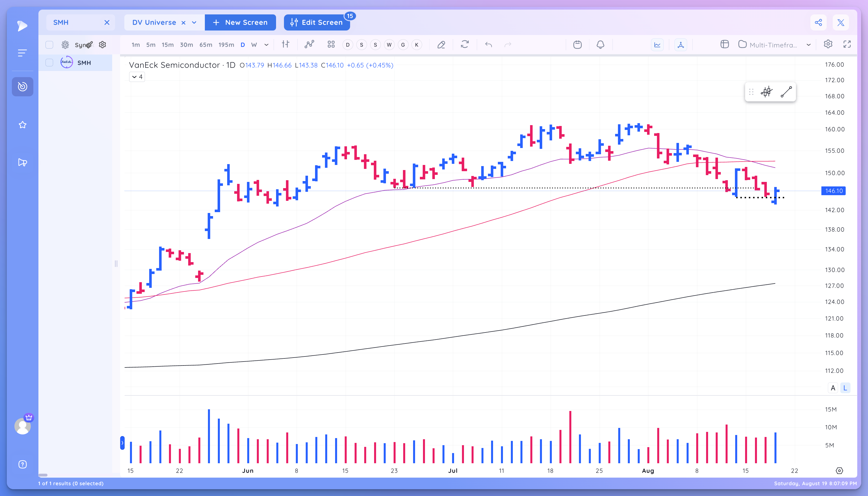
Task: Click the SMH search field
Action: pyautogui.click(x=81, y=23)
